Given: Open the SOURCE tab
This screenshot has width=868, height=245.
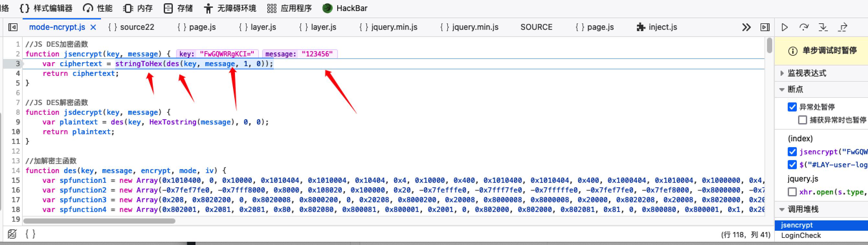Looking at the screenshot, I should [x=536, y=27].
